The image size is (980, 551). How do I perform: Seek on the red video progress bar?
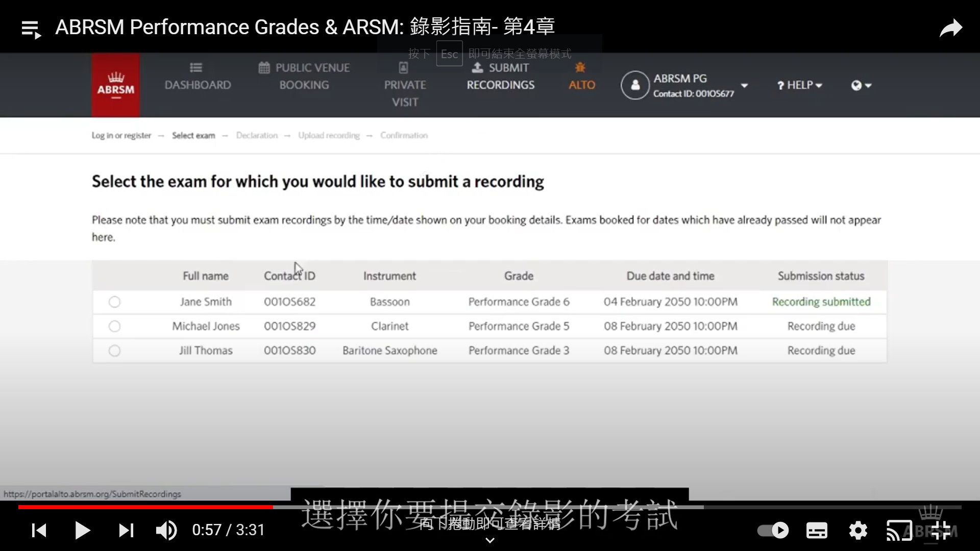pos(145,507)
